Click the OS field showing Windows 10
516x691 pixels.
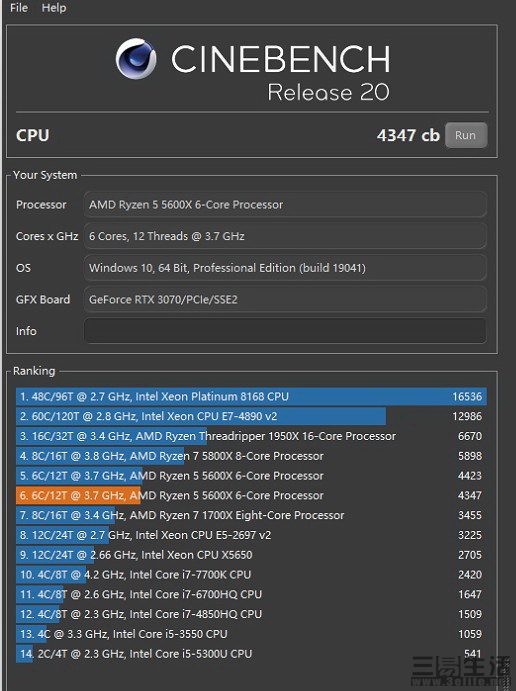(285, 268)
